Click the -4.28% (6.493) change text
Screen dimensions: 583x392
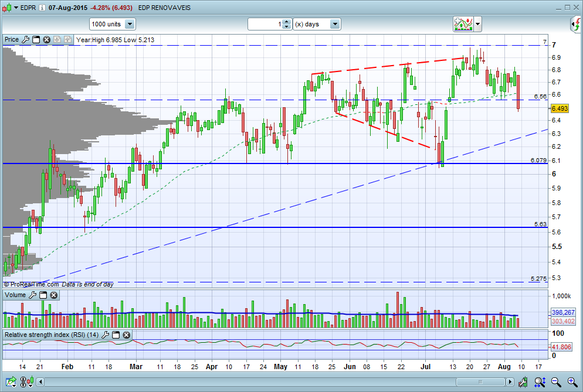coord(111,8)
